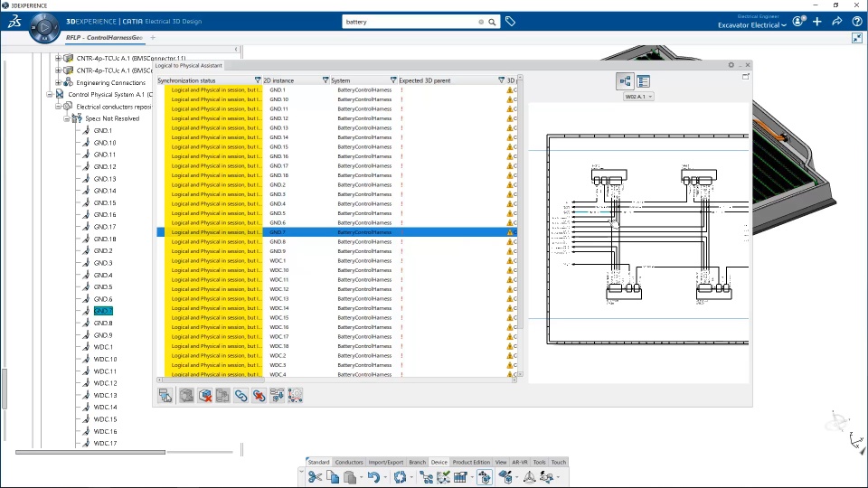Filter the Synchronization status column
This screenshot has height=488, width=868.
(x=258, y=80)
